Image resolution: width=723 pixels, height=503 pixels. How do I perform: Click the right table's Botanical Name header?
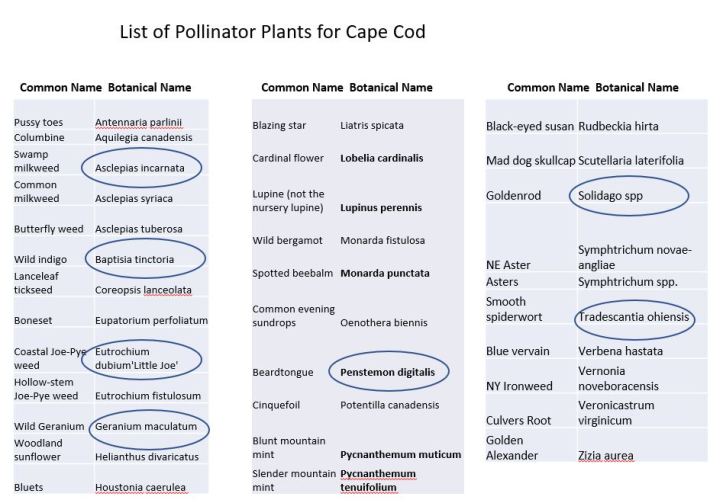click(x=636, y=87)
